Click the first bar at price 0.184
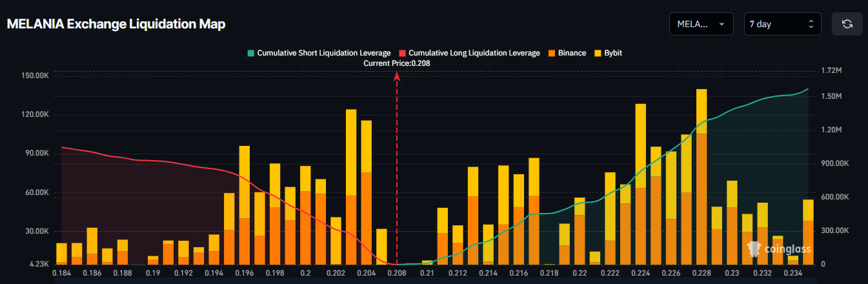The image size is (868, 284). [62, 254]
